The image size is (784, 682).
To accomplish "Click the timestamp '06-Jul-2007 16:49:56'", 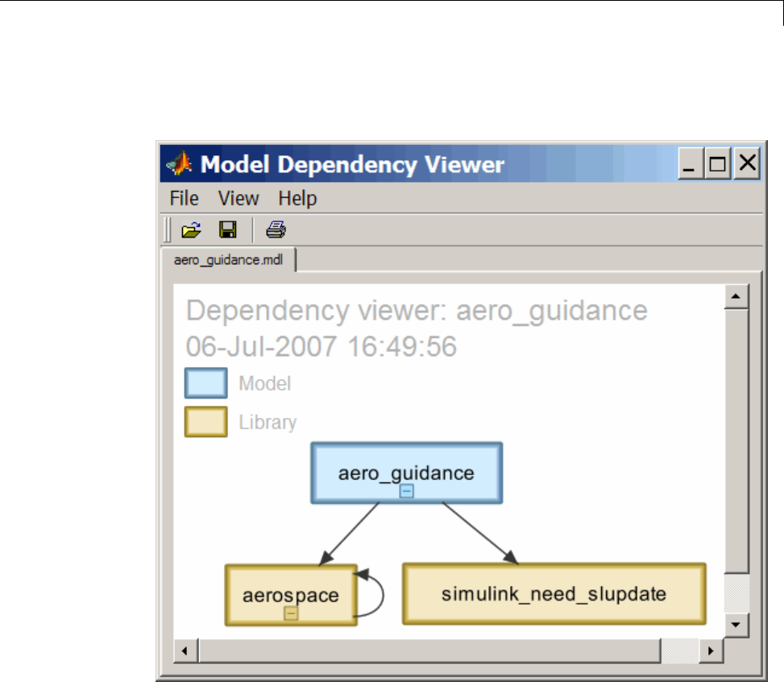I will pos(321,346).
